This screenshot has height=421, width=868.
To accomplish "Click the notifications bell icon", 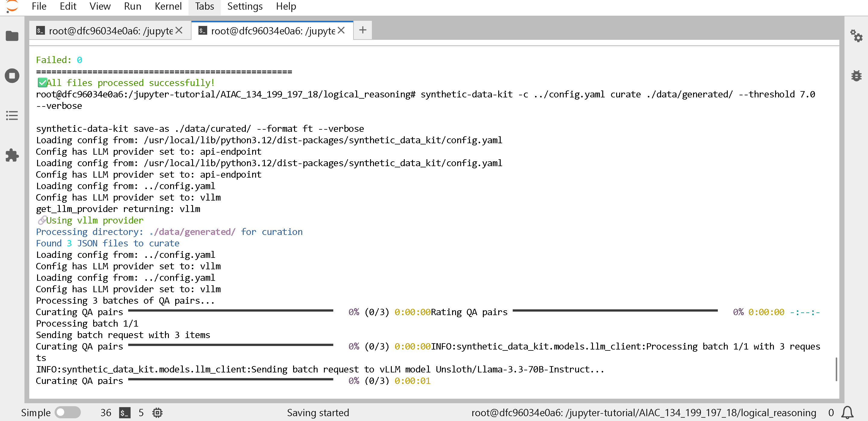I will point(847,412).
